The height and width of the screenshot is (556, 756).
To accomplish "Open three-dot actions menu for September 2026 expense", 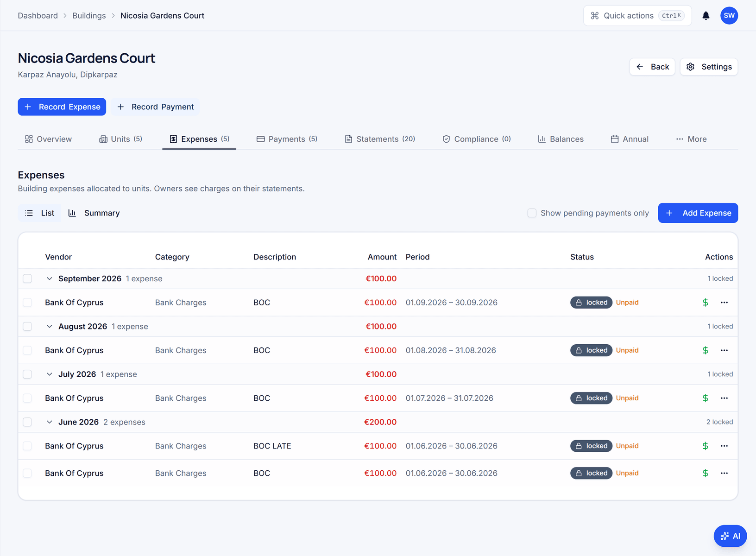I will (724, 303).
